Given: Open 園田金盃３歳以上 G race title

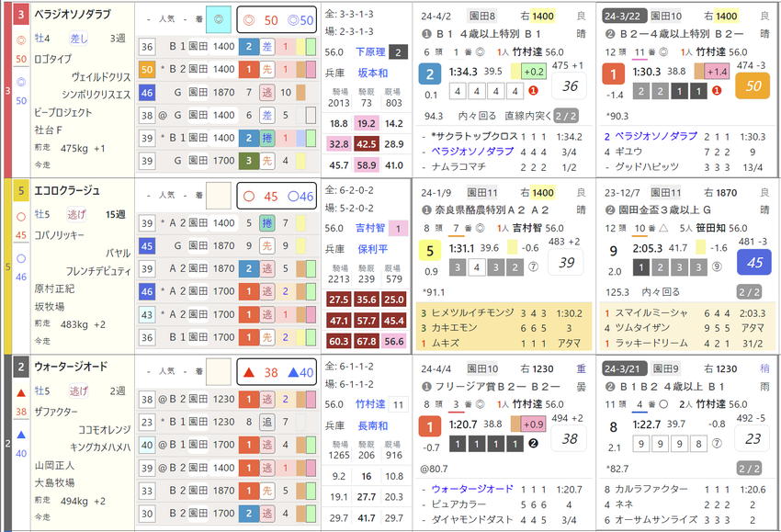Looking at the screenshot, I should point(665,209).
